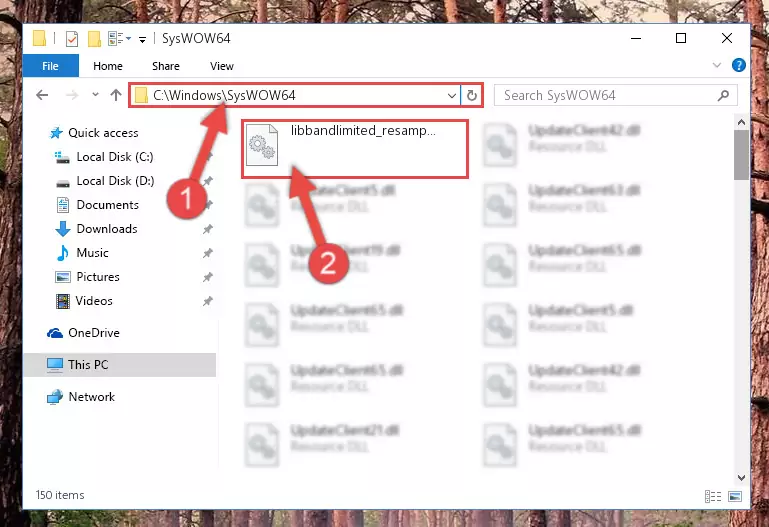Click the pin icon next to Pictures
This screenshot has width=769, height=527.
pos(208,277)
